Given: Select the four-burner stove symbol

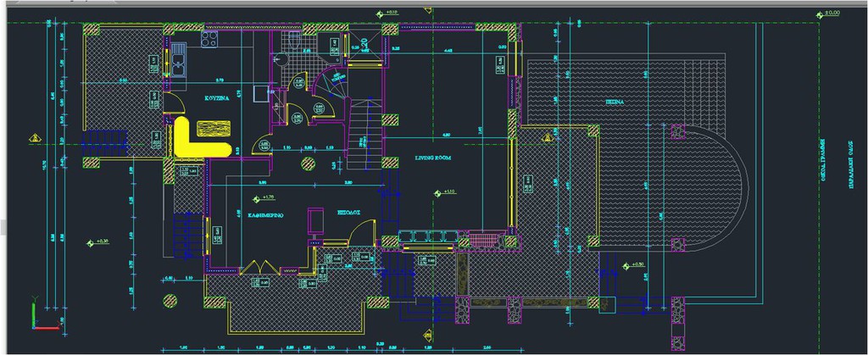Looking at the screenshot, I should click(x=209, y=38).
